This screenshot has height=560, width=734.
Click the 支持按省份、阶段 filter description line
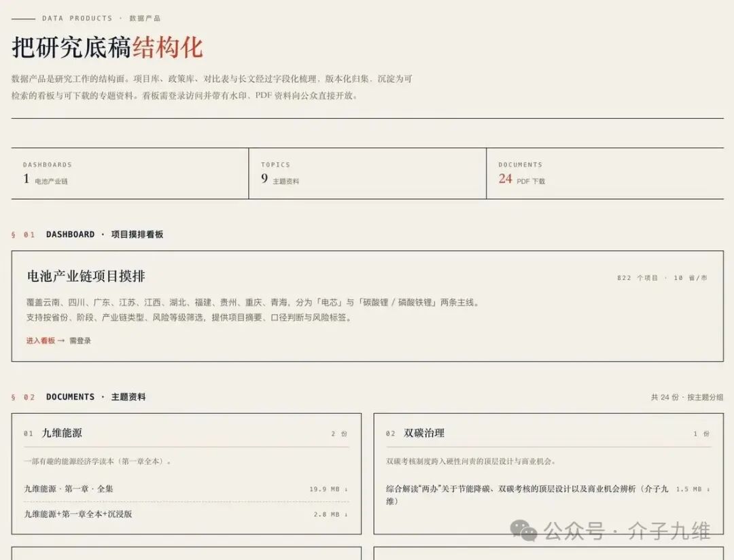[x=189, y=317]
